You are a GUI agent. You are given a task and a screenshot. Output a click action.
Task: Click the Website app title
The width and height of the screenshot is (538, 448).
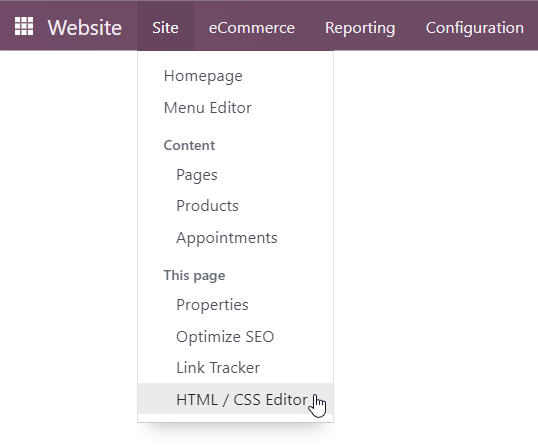[84, 27]
